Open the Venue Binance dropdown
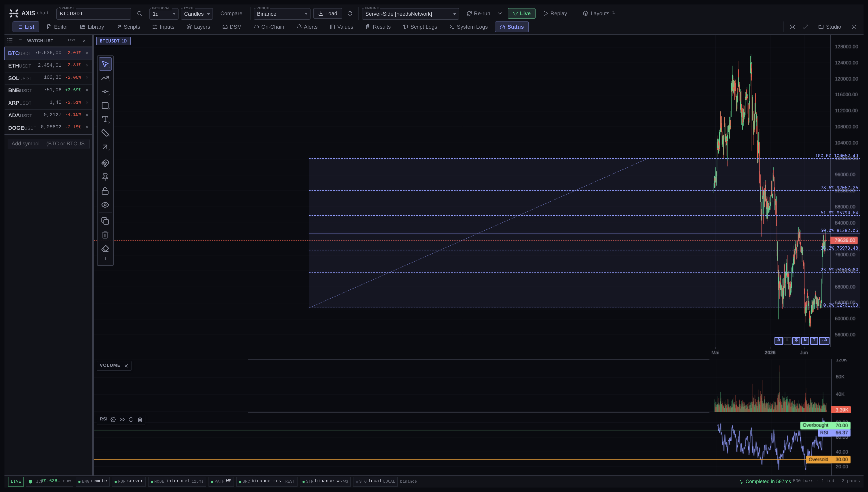This screenshot has width=868, height=492. (282, 14)
